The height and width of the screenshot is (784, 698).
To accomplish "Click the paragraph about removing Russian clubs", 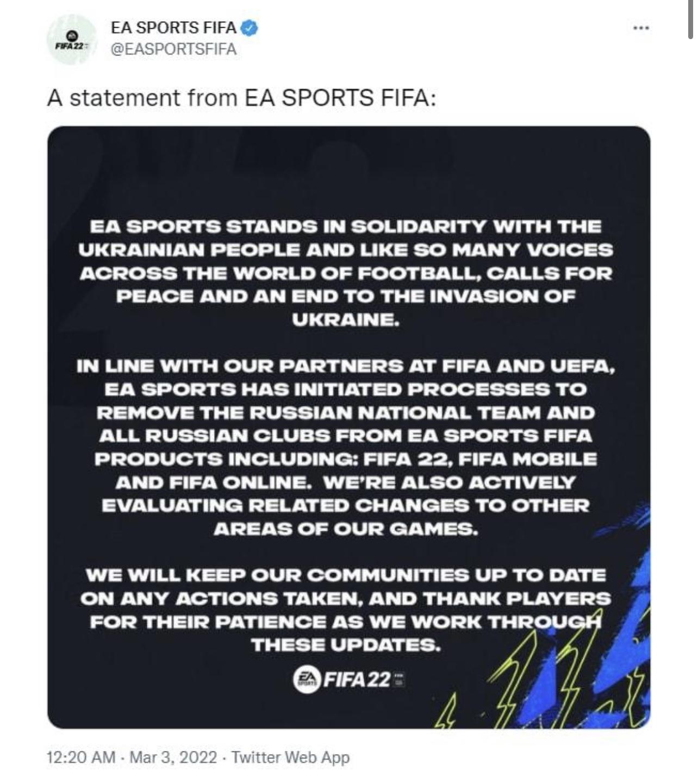I will click(346, 447).
